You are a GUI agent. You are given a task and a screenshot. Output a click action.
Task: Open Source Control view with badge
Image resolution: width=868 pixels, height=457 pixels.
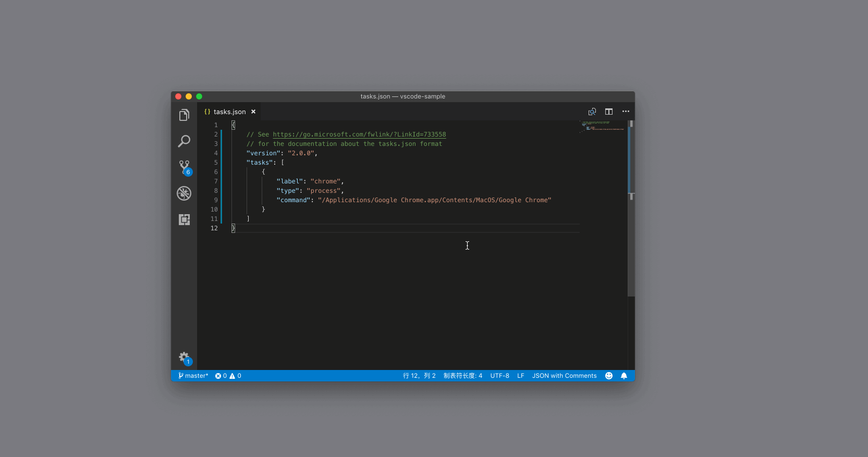coord(184,167)
